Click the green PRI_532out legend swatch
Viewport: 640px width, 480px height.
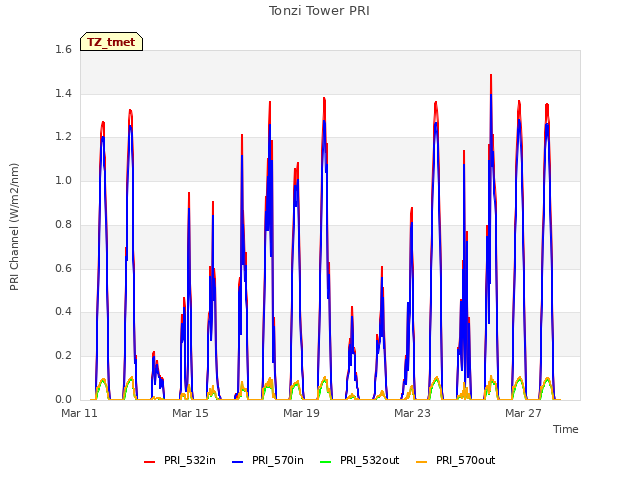point(325,462)
